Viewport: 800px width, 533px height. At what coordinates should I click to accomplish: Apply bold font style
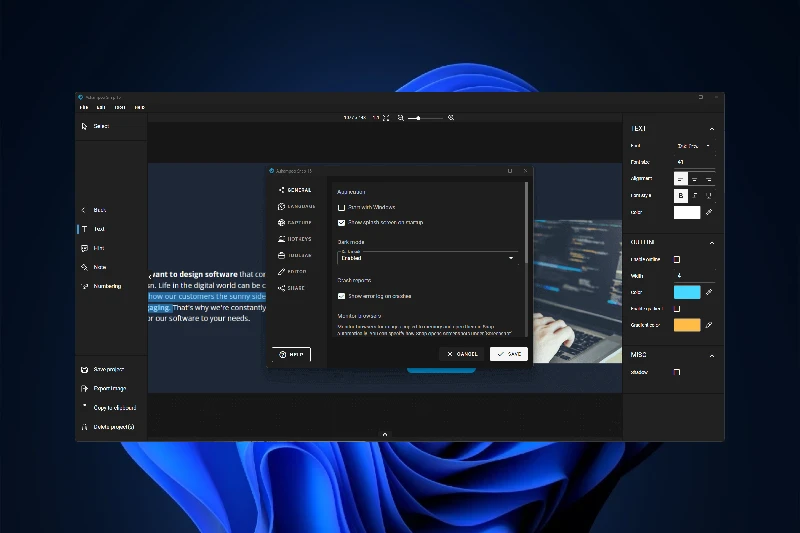tap(681, 195)
